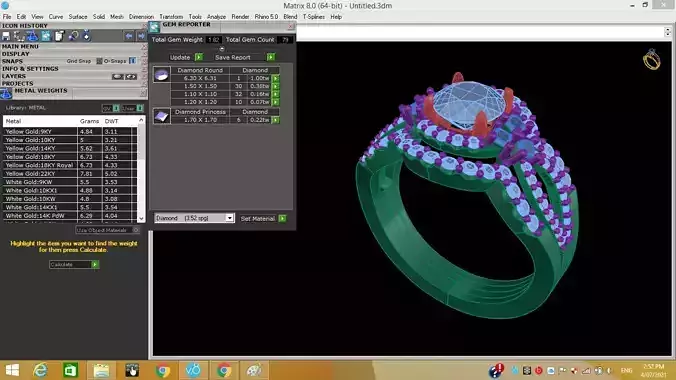Toggle the User library button
Image resolution: width=676 pixels, height=380 pixels.
140,108
